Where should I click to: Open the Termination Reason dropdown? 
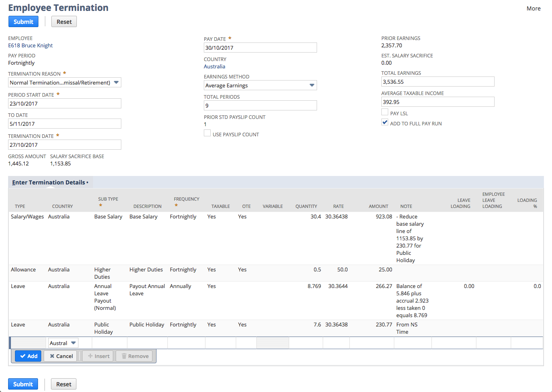[116, 82]
